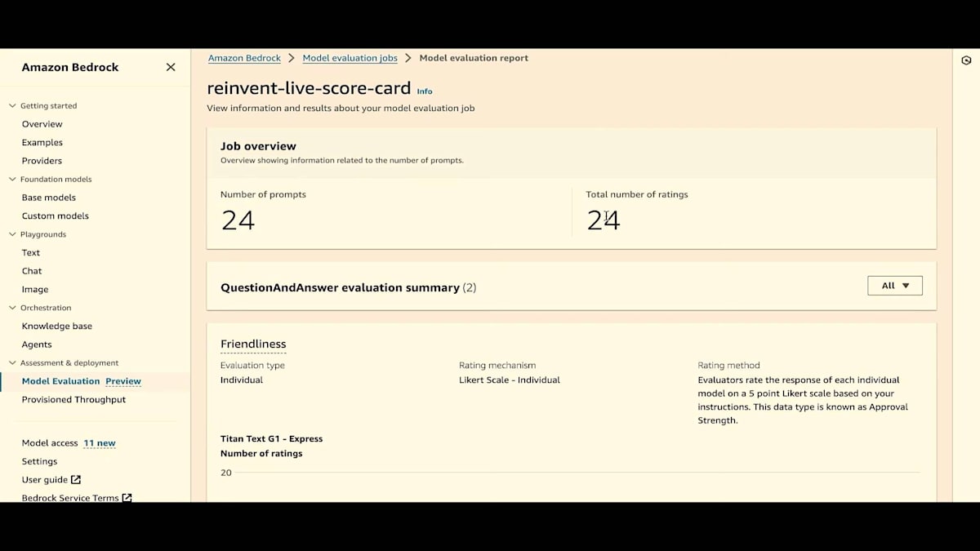The width and height of the screenshot is (980, 551).
Task: Close the Amazon Bedrock sidebar
Action: coord(171,67)
